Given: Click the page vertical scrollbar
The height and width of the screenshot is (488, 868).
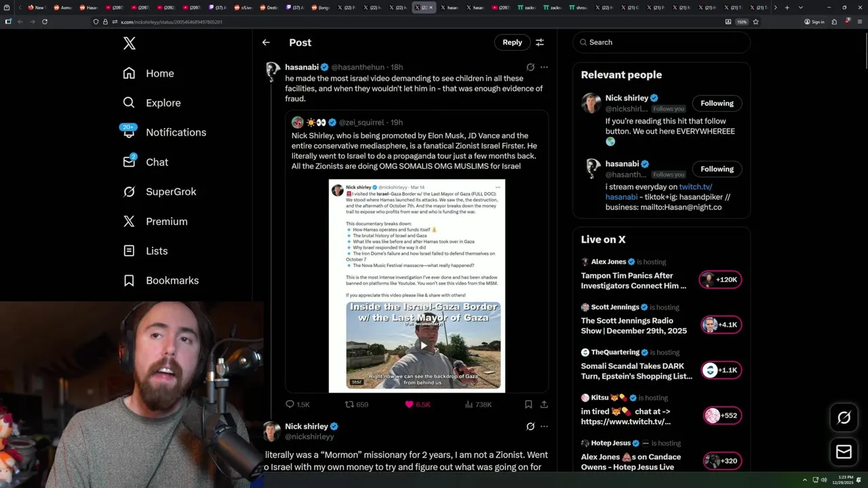Looking at the screenshot, I should (865, 51).
